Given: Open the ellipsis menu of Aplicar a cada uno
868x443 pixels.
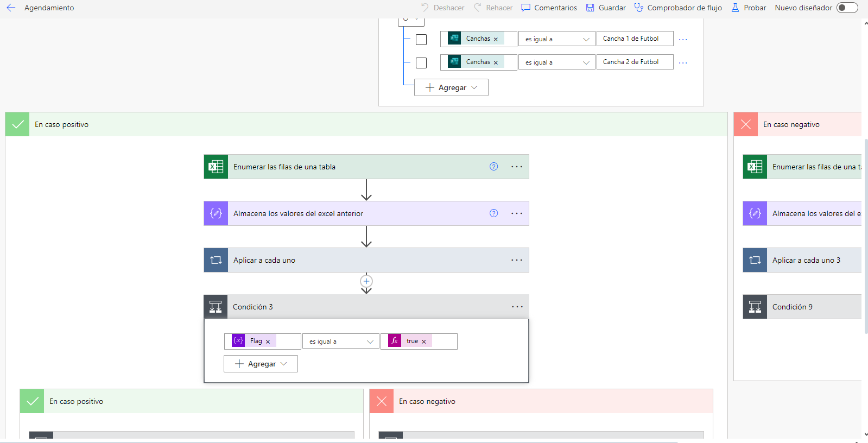Looking at the screenshot, I should (x=517, y=260).
